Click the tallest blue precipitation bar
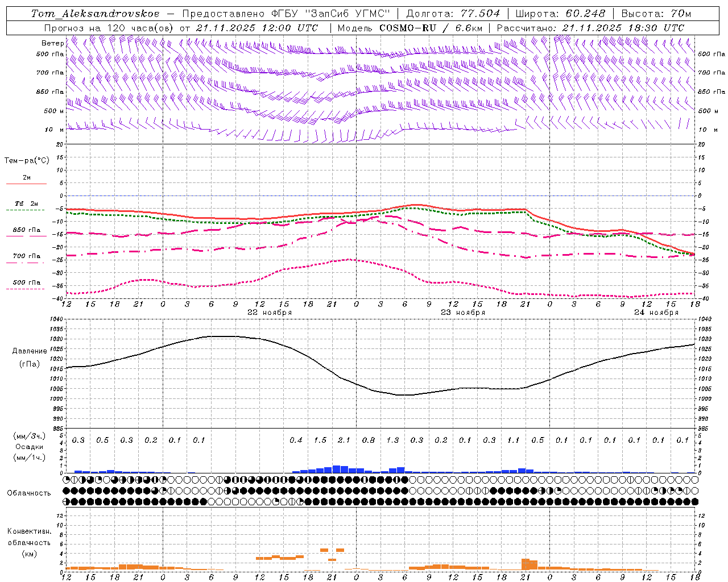Screen dimensions: 728x582 click(336, 469)
